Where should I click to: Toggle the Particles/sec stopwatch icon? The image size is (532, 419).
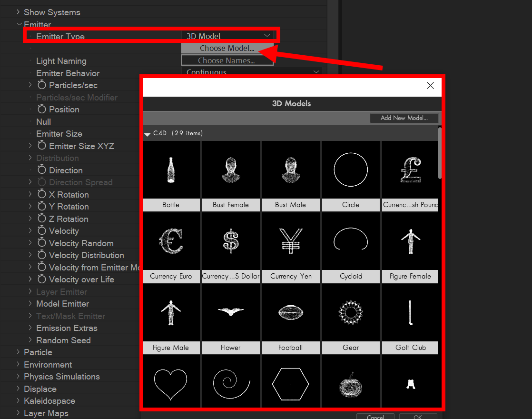[42, 84]
